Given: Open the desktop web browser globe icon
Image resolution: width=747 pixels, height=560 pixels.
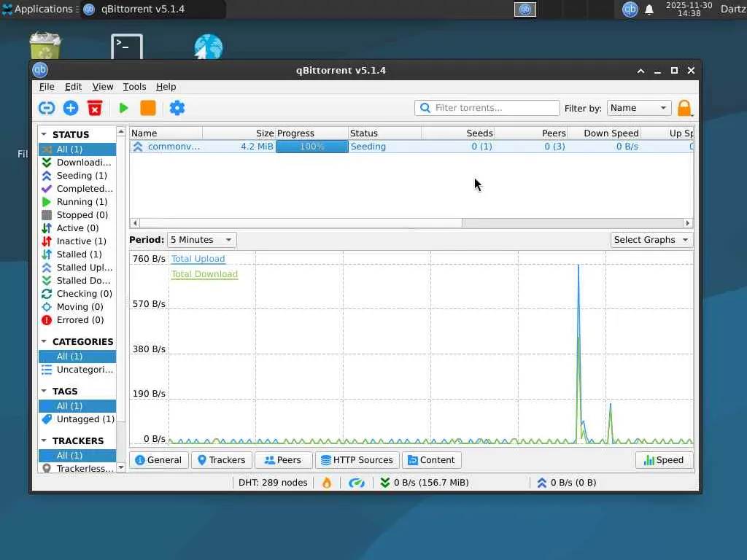Looking at the screenshot, I should 208,47.
